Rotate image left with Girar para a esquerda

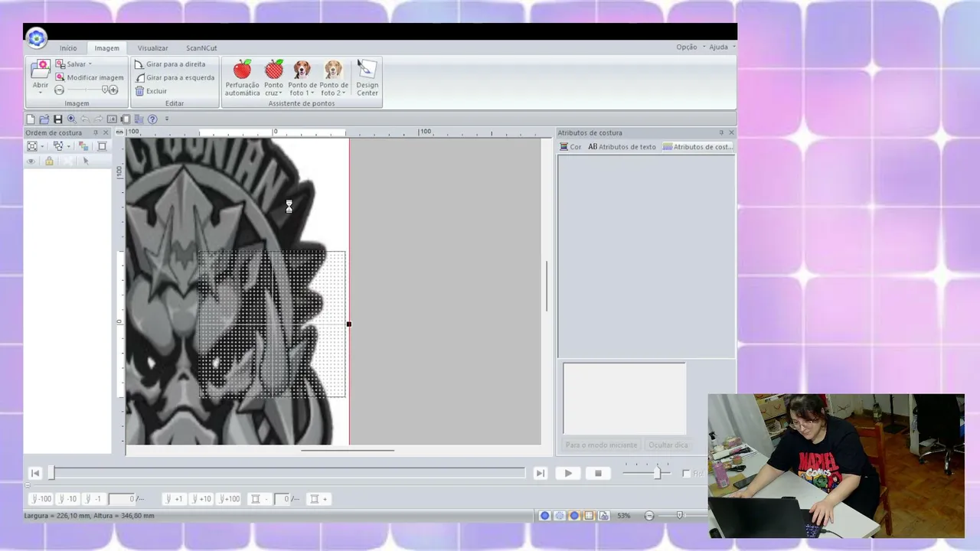175,77
